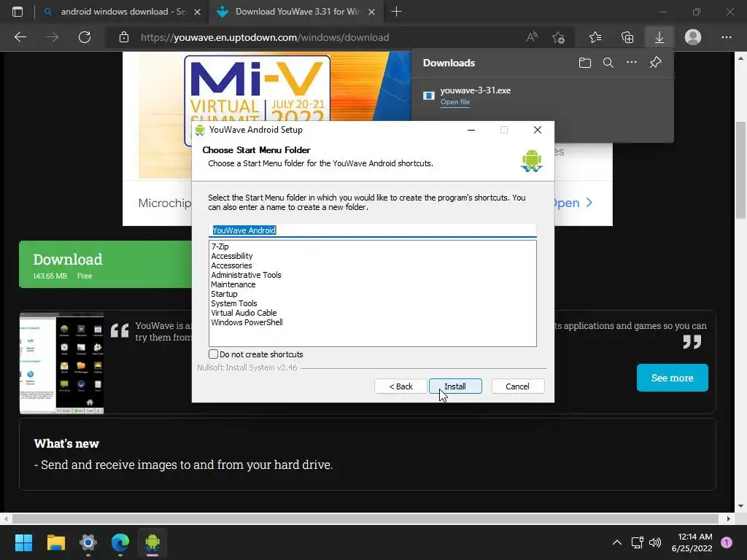Click the See more button
The height and width of the screenshot is (560, 747).
(x=672, y=378)
